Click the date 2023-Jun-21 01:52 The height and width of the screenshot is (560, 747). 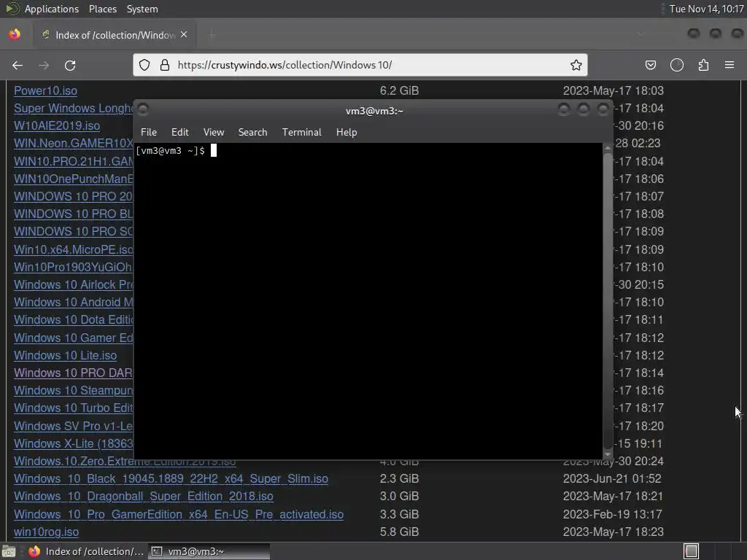[612, 478]
